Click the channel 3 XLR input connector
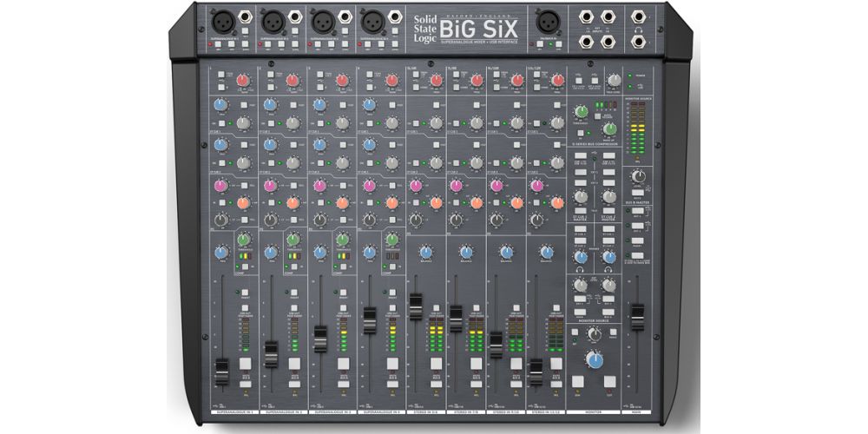Screen dimensions: 868x434 [322, 23]
